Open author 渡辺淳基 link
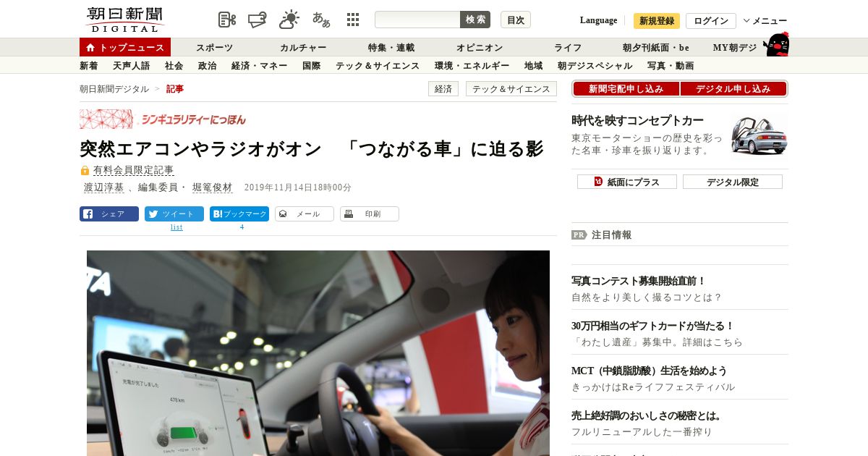The width and height of the screenshot is (868, 456). coord(103,187)
